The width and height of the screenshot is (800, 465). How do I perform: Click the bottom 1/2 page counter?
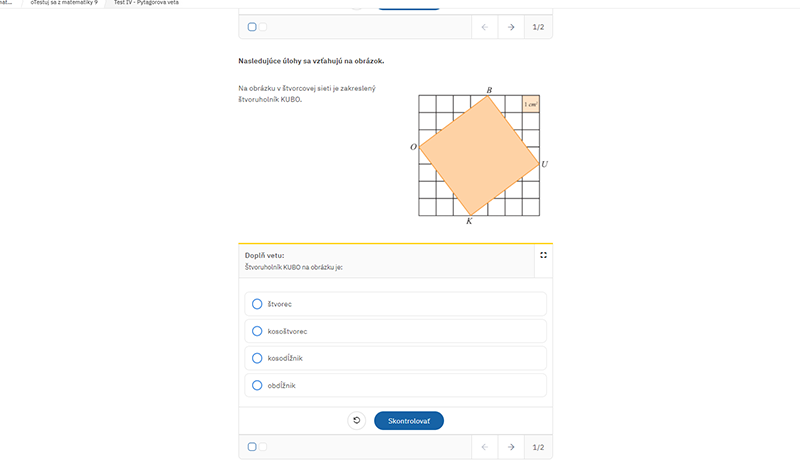(538, 447)
